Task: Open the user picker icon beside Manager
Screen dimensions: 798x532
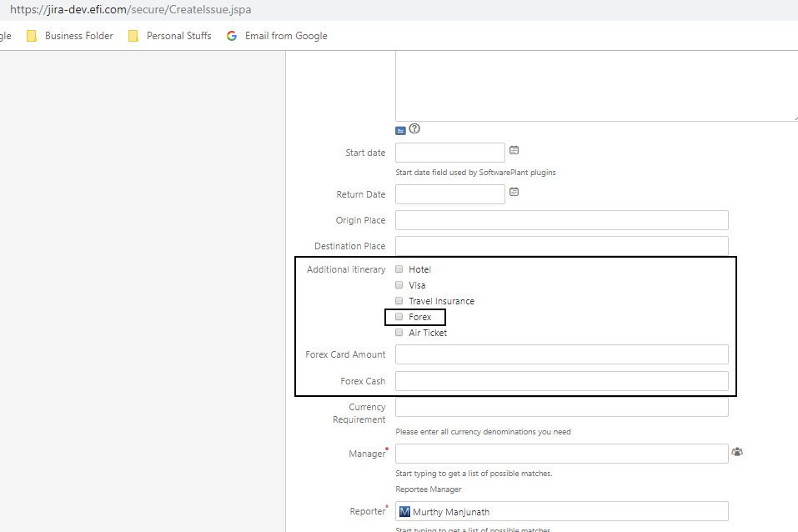Action: coord(736,452)
